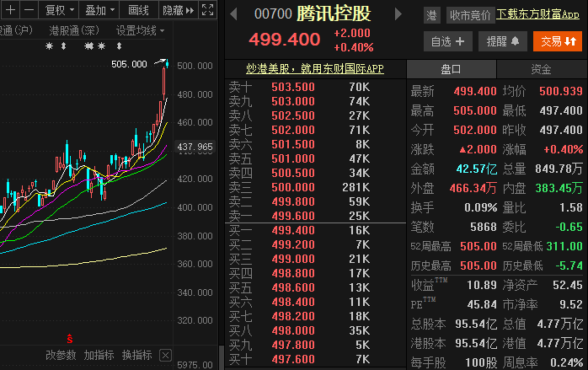
Task: Open the 下载东方财富App link
Action: pyautogui.click(x=537, y=14)
